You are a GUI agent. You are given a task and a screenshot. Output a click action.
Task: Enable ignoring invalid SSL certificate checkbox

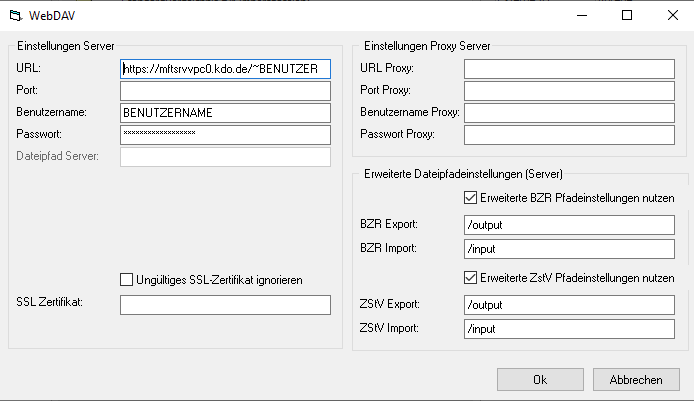(x=127, y=279)
